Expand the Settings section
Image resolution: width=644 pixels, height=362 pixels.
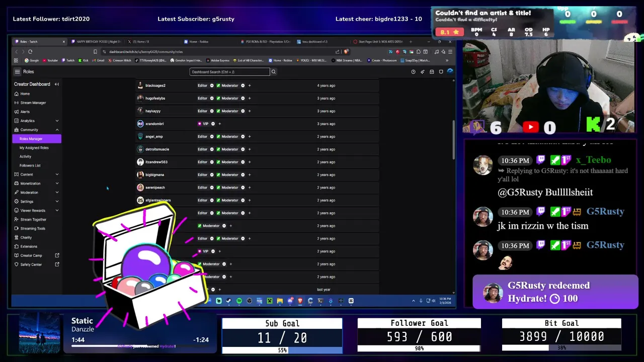[57, 202]
